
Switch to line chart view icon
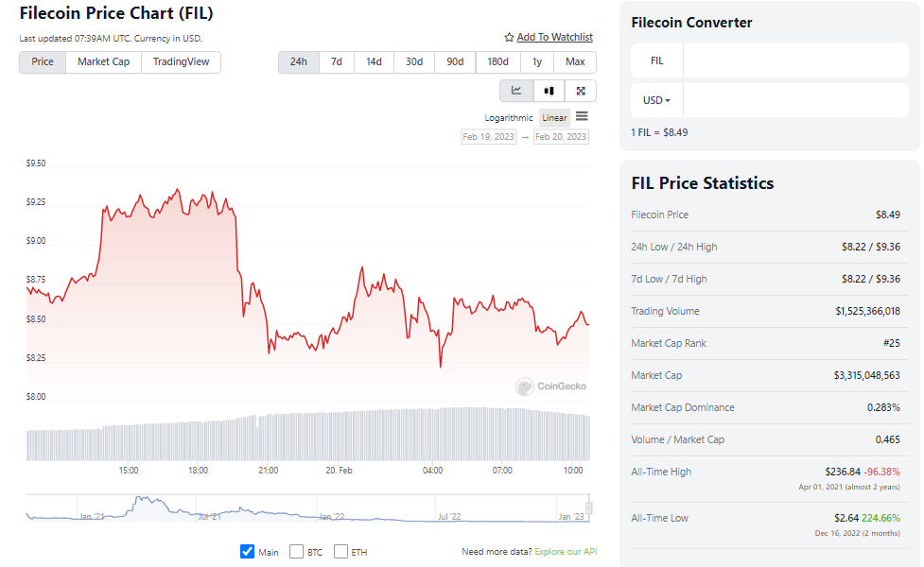[x=516, y=91]
